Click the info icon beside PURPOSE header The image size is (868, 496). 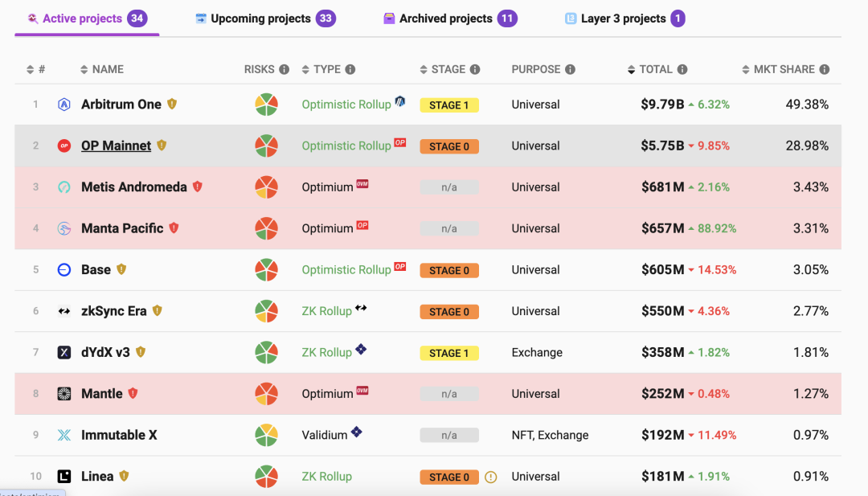pos(570,70)
